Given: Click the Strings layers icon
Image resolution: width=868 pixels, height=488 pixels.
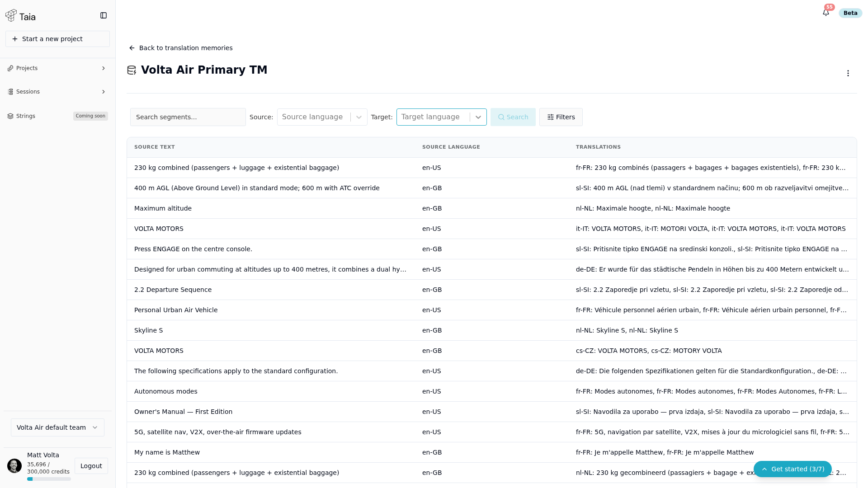Looking at the screenshot, I should (x=10, y=116).
